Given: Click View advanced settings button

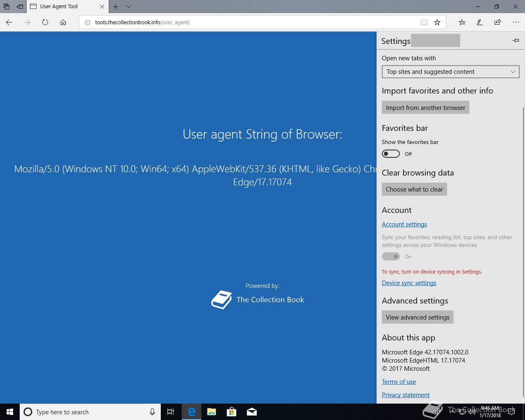Looking at the screenshot, I should (x=418, y=317).
